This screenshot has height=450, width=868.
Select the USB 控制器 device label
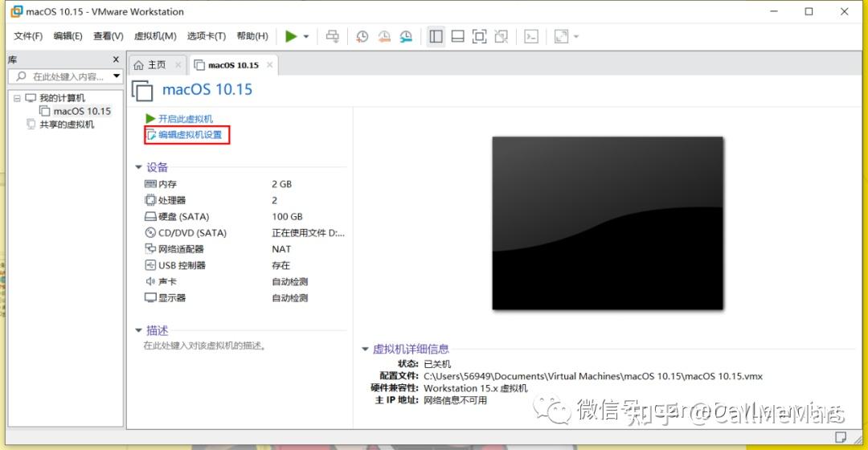click(182, 265)
